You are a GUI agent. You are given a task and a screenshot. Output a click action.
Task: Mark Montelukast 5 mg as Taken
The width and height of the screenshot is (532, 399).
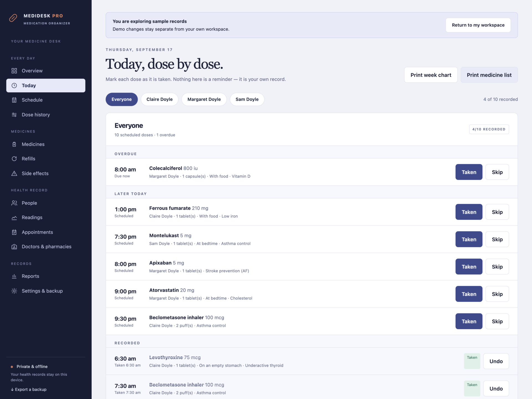click(x=469, y=239)
